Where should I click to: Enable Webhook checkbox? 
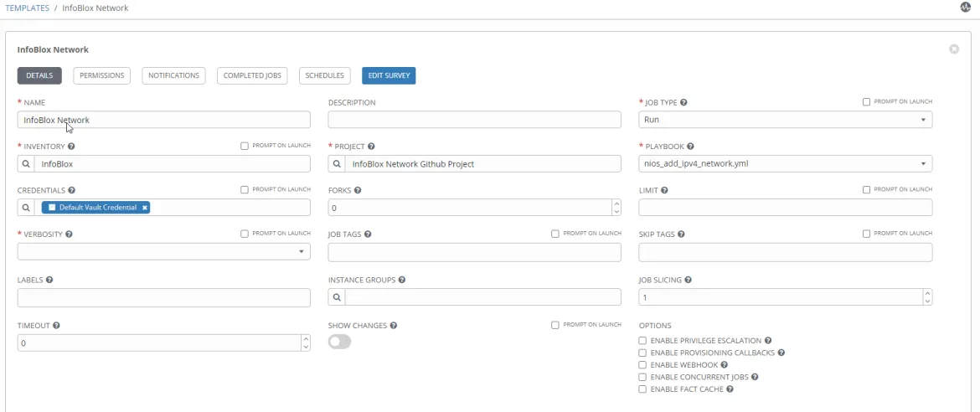642,364
